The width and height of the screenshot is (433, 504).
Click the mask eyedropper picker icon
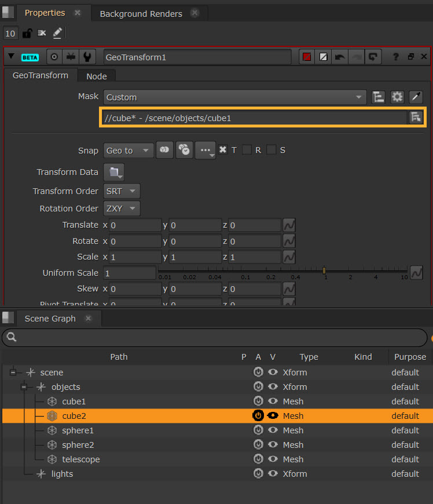[416, 97]
